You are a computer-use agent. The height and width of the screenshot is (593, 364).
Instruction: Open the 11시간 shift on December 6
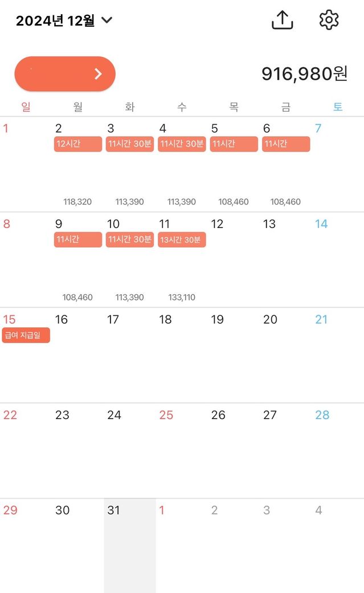286,144
